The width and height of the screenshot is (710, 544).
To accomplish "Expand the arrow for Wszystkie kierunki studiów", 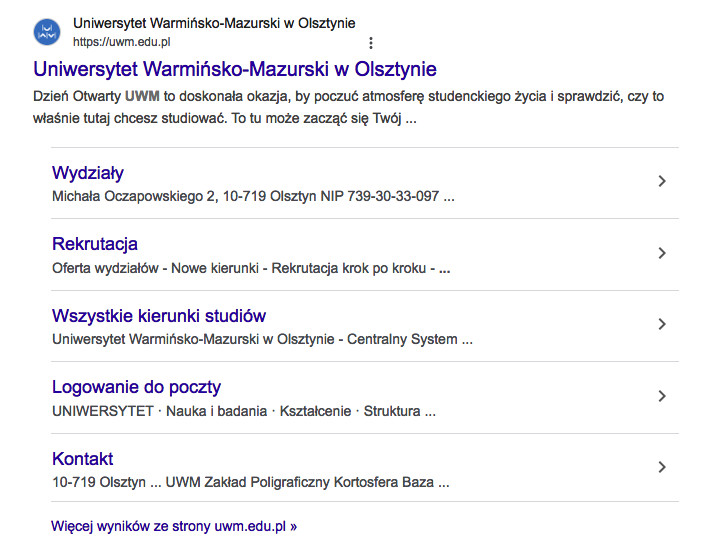I will pyautogui.click(x=662, y=324).
